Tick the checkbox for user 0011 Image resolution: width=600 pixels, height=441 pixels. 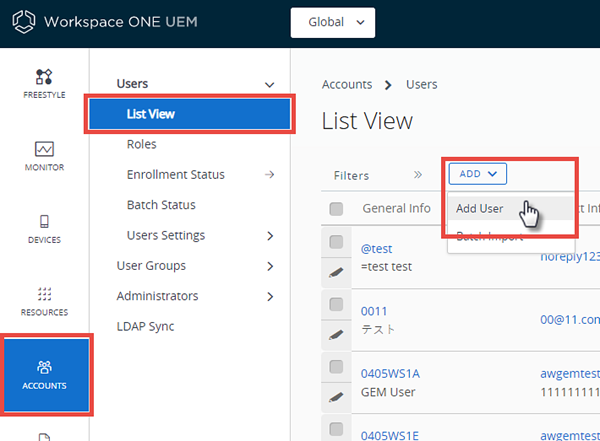pos(336,304)
